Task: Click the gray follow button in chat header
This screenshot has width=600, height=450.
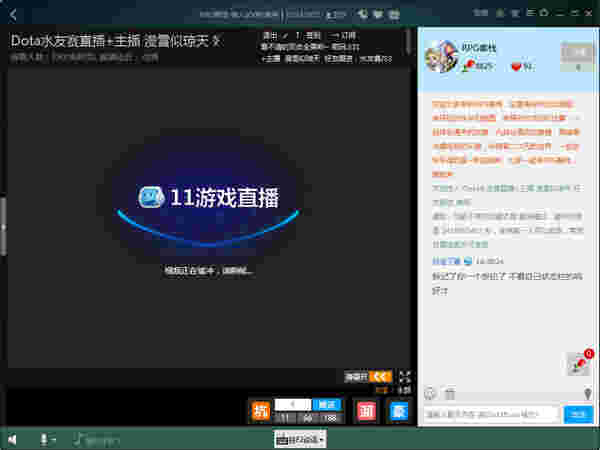Action: pyautogui.click(x=577, y=53)
